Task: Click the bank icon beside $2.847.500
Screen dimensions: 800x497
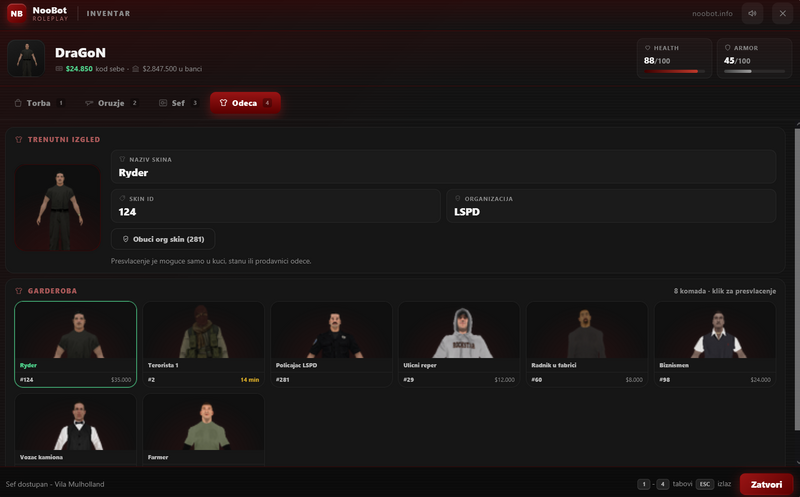Action: coord(136,68)
